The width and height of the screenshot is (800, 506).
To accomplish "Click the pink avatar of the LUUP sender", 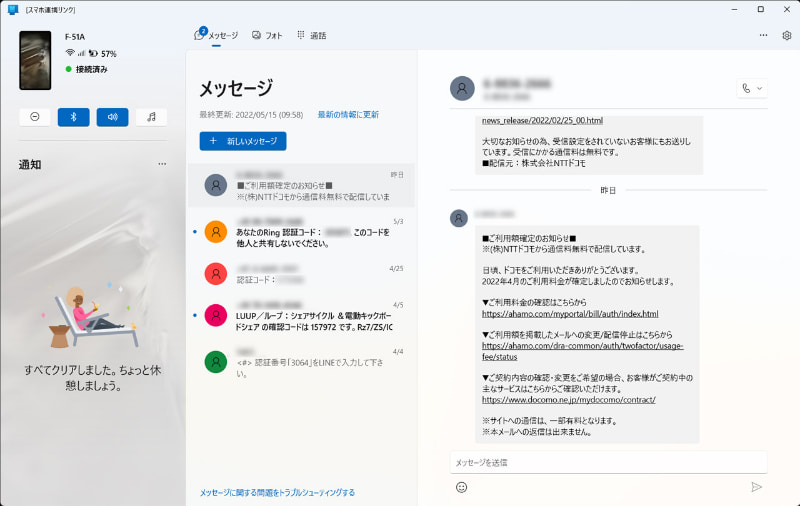I will tap(216, 315).
